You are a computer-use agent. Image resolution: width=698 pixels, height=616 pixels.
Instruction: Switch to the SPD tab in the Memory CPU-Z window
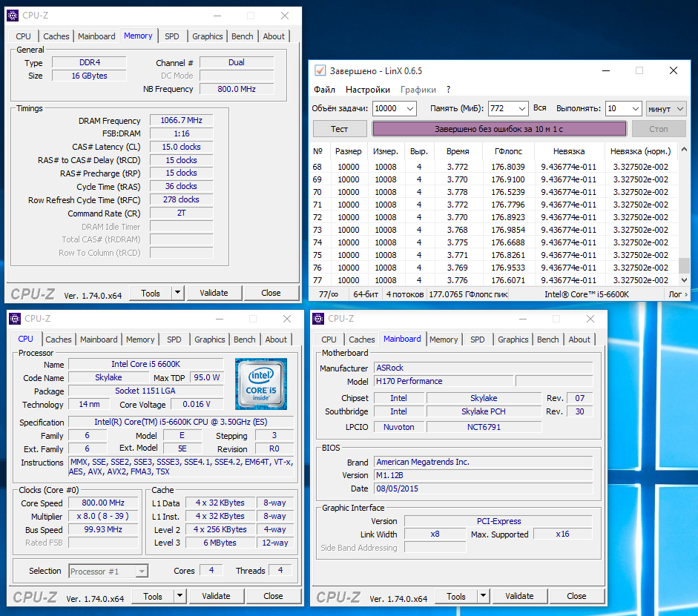pyautogui.click(x=171, y=36)
